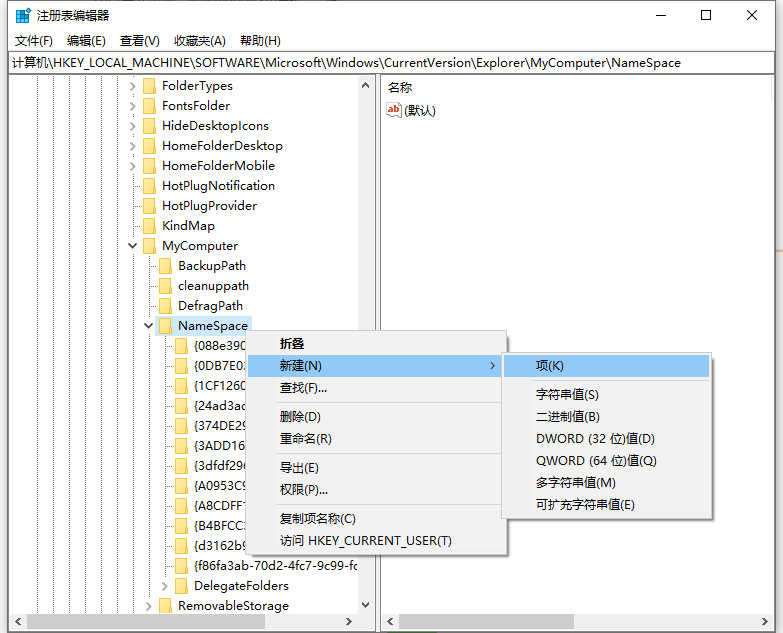
Task: Collapse the MyComputer tree node
Action: tap(133, 246)
